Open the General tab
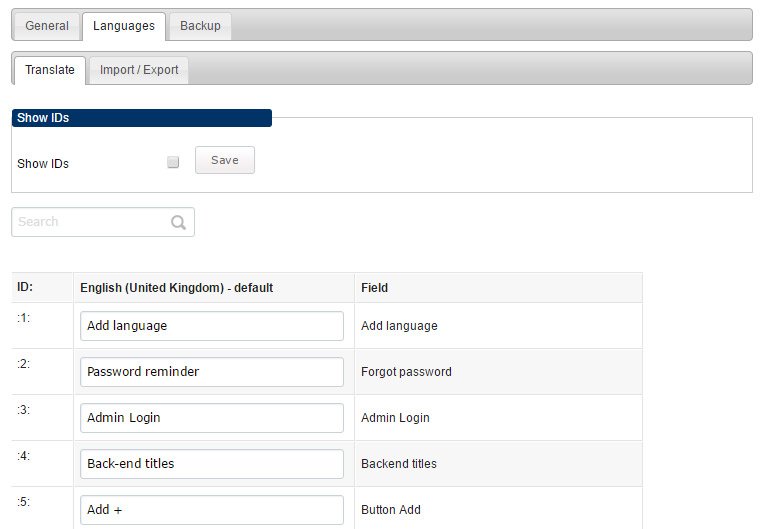 pyautogui.click(x=47, y=26)
